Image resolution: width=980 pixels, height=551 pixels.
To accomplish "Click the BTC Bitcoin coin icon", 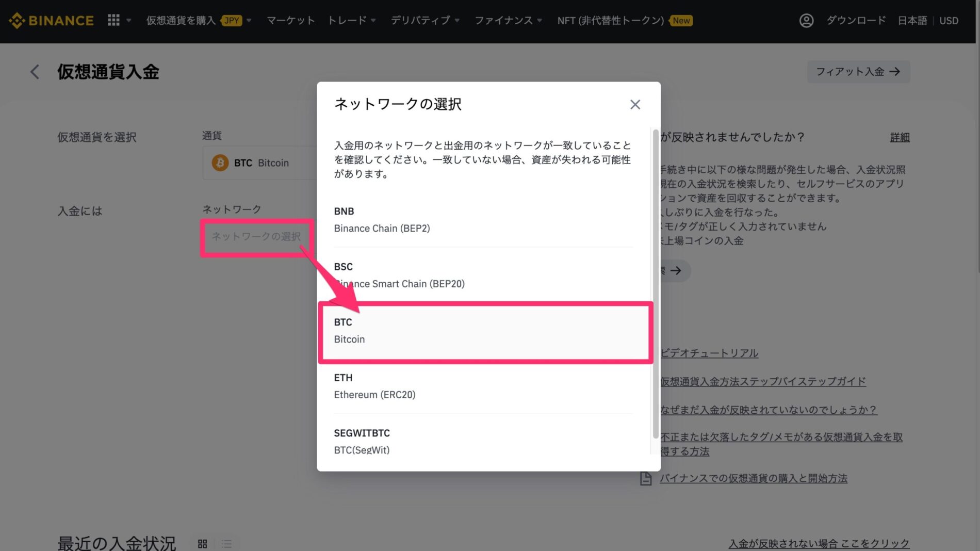I will tap(220, 163).
